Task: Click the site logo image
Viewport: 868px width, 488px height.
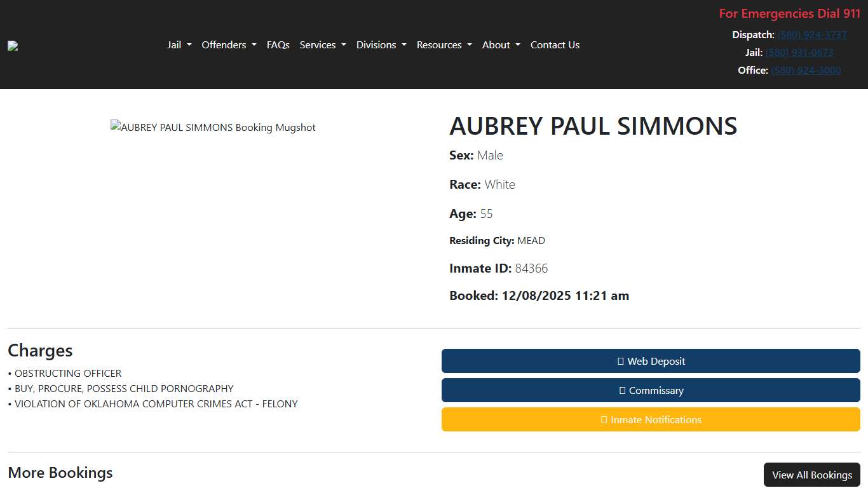Action: [12, 45]
